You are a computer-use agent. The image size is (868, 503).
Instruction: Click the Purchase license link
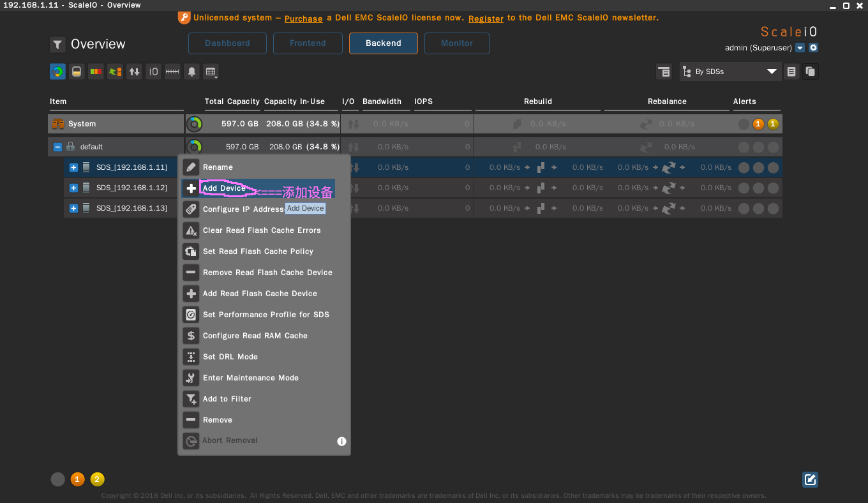(303, 19)
